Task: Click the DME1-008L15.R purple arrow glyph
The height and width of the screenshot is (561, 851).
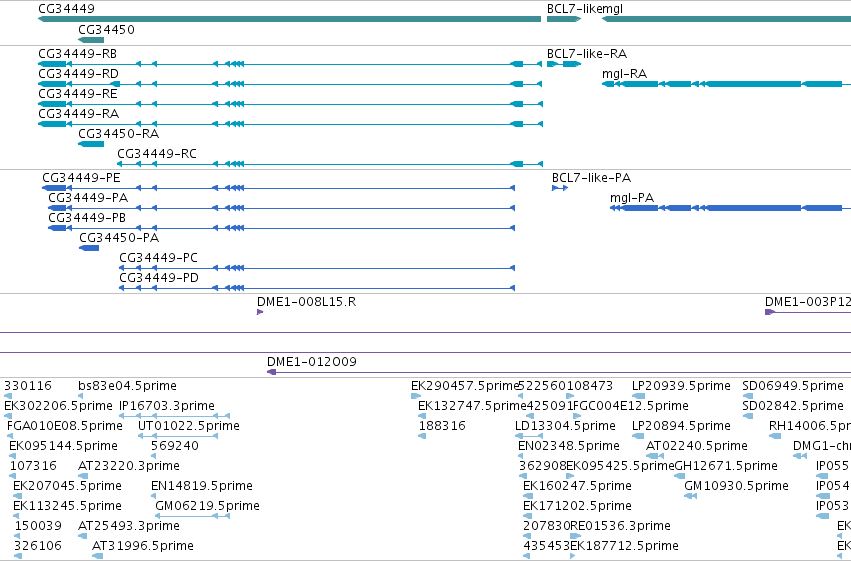Action: point(260,312)
